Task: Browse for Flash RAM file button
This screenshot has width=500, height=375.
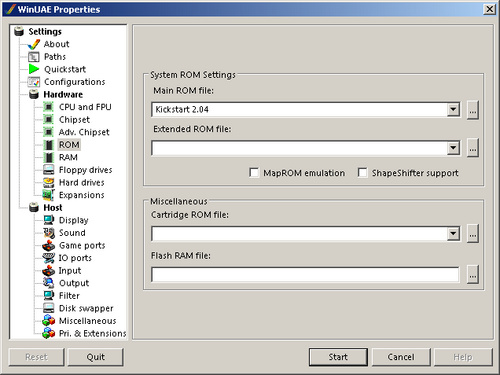Action: [473, 274]
